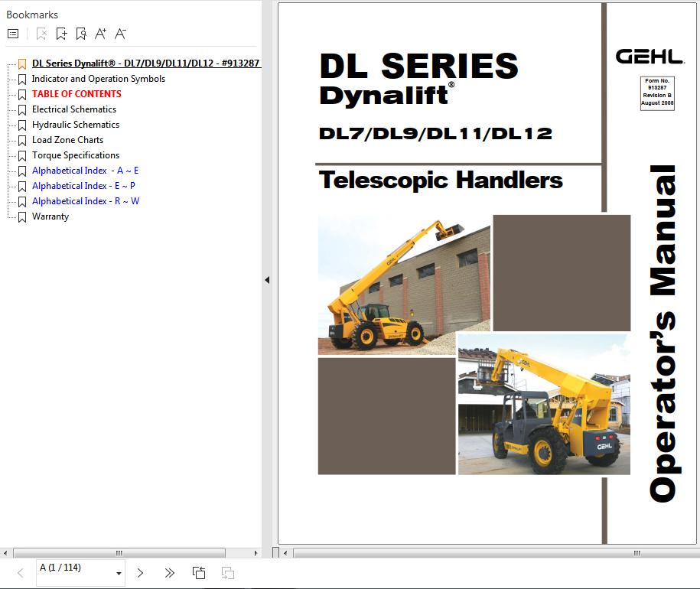The image size is (700, 589).
Task: Select the Electrical Schematics bookmark
Action: pos(74,109)
